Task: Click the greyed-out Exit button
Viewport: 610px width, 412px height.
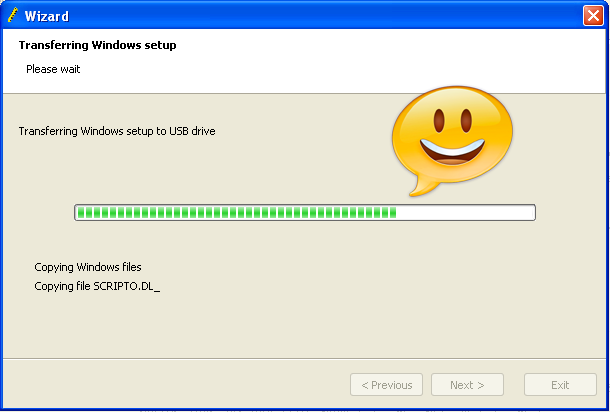Action: tap(560, 385)
